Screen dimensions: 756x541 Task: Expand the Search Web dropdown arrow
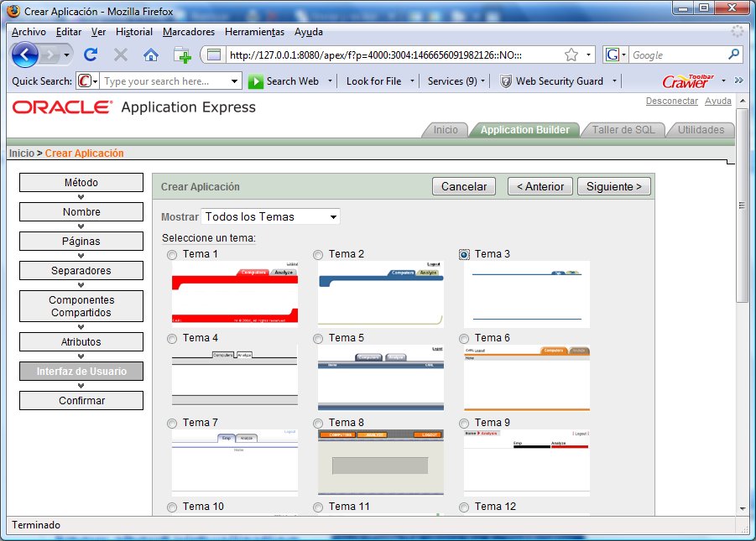(331, 81)
